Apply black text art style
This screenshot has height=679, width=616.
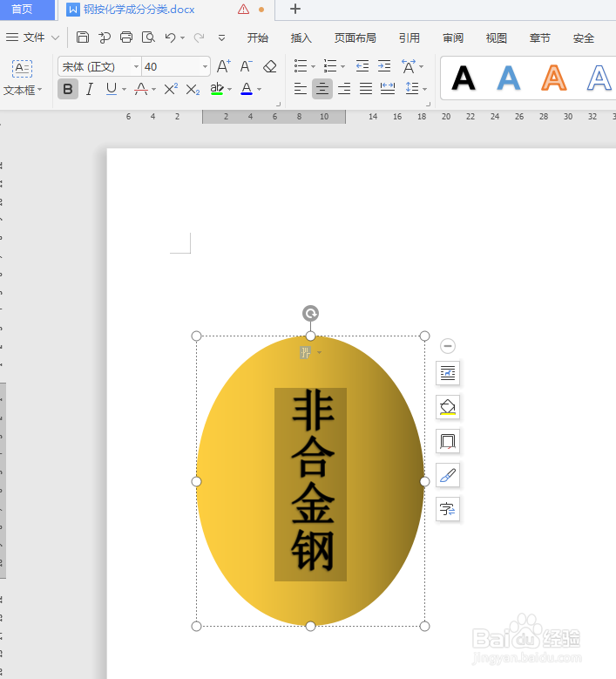(464, 78)
